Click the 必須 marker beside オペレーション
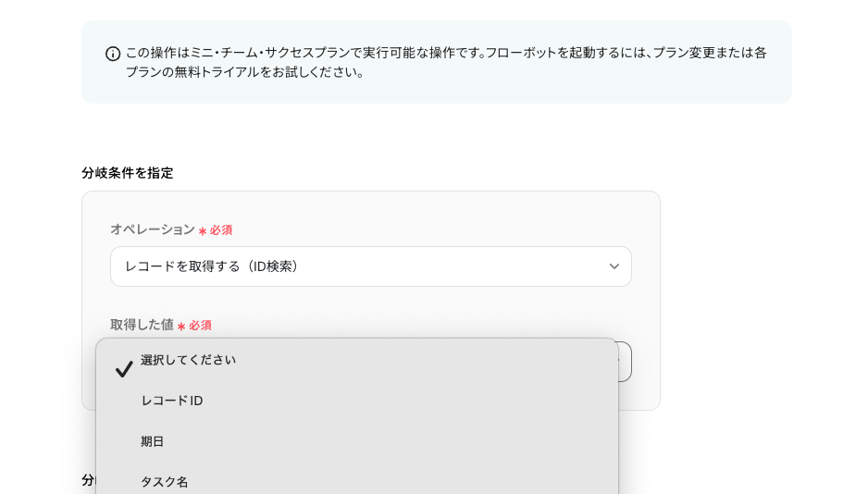The width and height of the screenshot is (868, 494). coord(221,230)
